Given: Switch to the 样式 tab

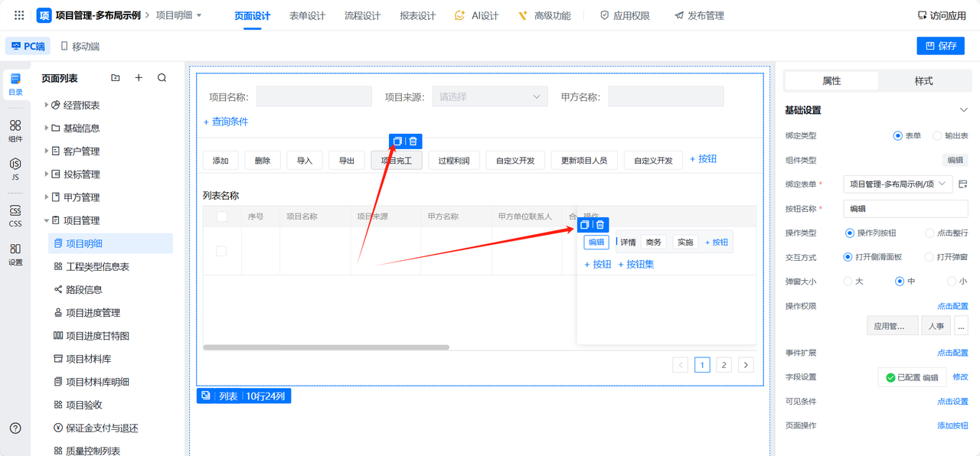Looking at the screenshot, I should pos(923,81).
